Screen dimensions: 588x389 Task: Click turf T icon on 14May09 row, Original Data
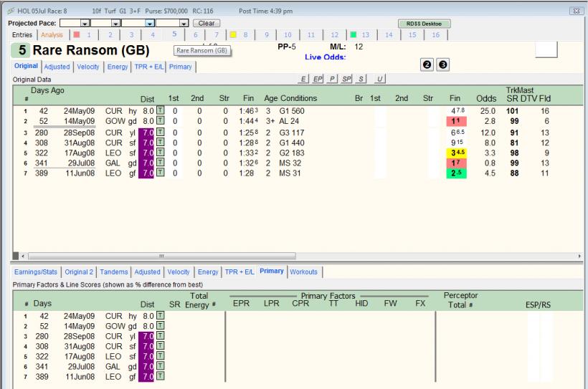tap(160, 120)
